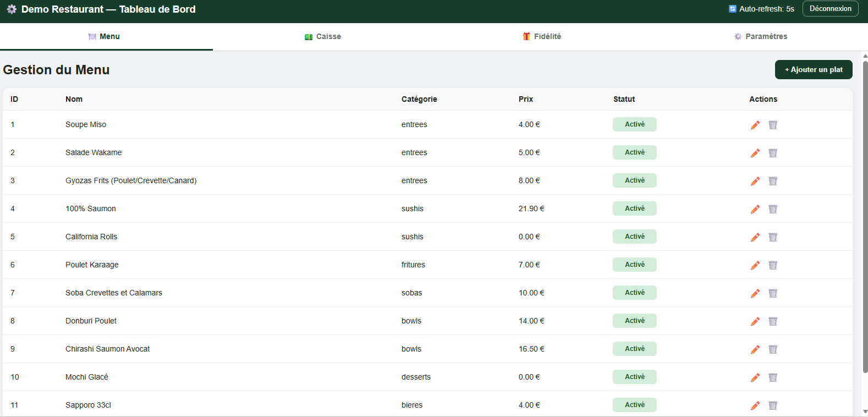
Task: Toggle Activé status for Chirashi Saumon Avocat
Action: (x=635, y=349)
